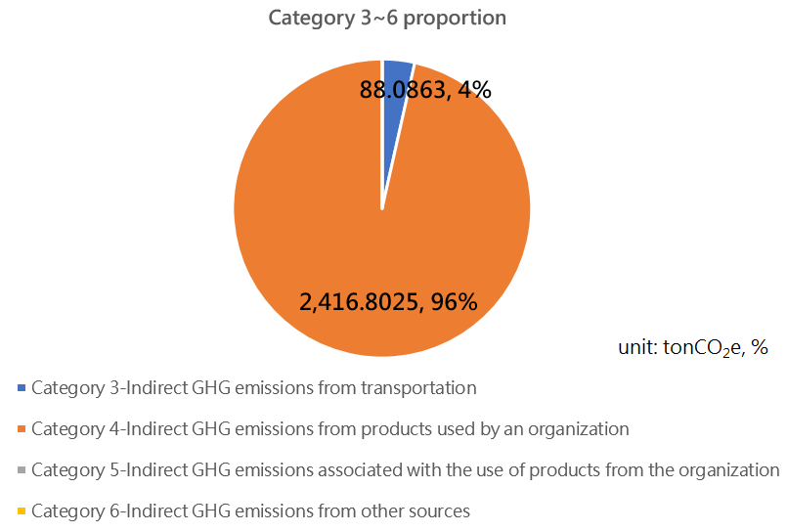Click the word proportion in the title

tap(455, 20)
